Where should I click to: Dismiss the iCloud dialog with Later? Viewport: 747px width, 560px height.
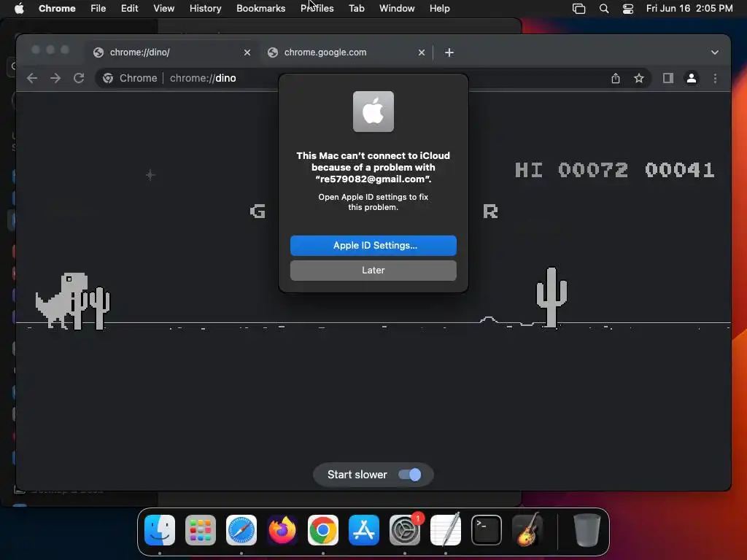click(373, 270)
